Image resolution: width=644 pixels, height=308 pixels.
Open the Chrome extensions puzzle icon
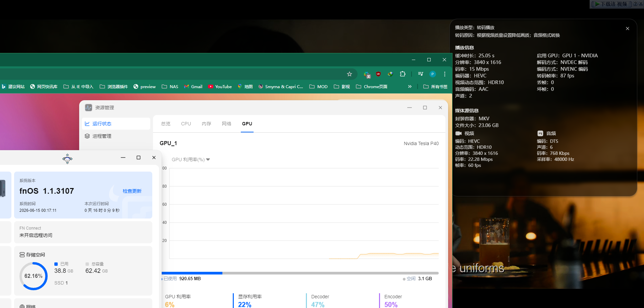(403, 74)
